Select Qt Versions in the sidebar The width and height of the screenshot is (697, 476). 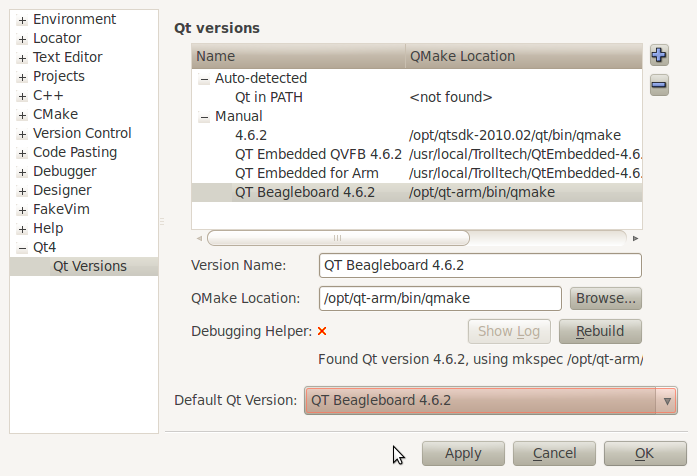tap(90, 267)
